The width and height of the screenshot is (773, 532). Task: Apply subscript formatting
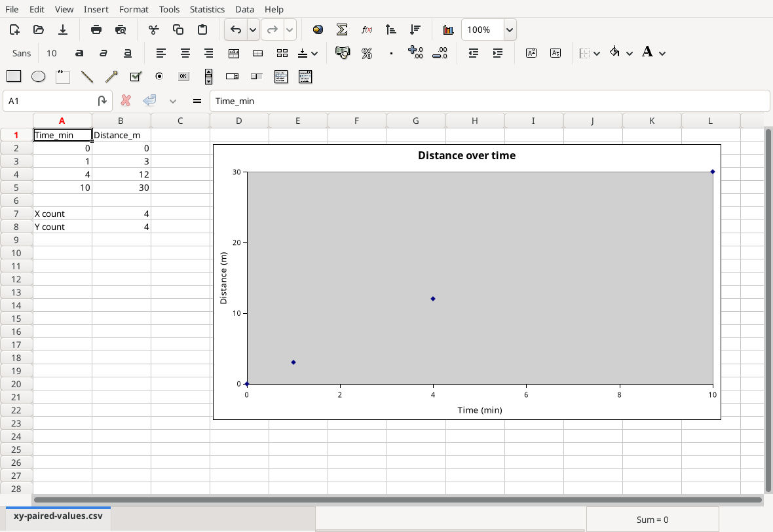[555, 53]
